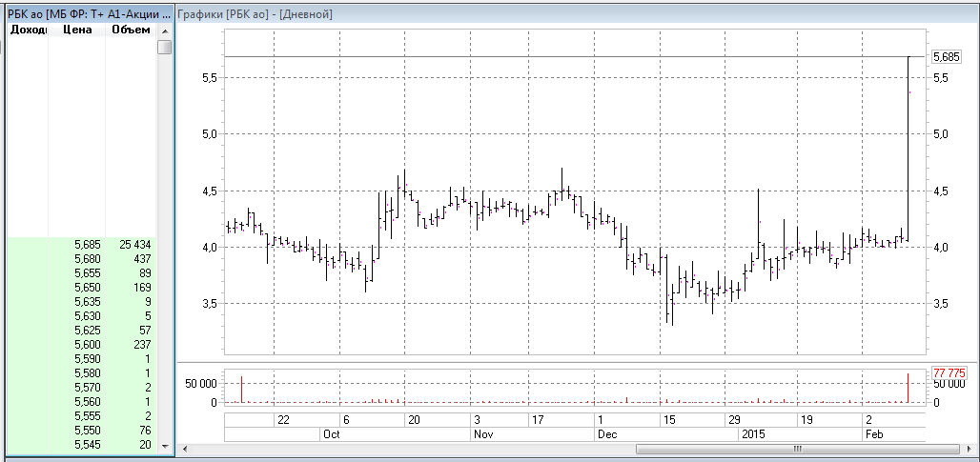Select the price 5,550 row
980x462 pixels.
tap(81, 431)
